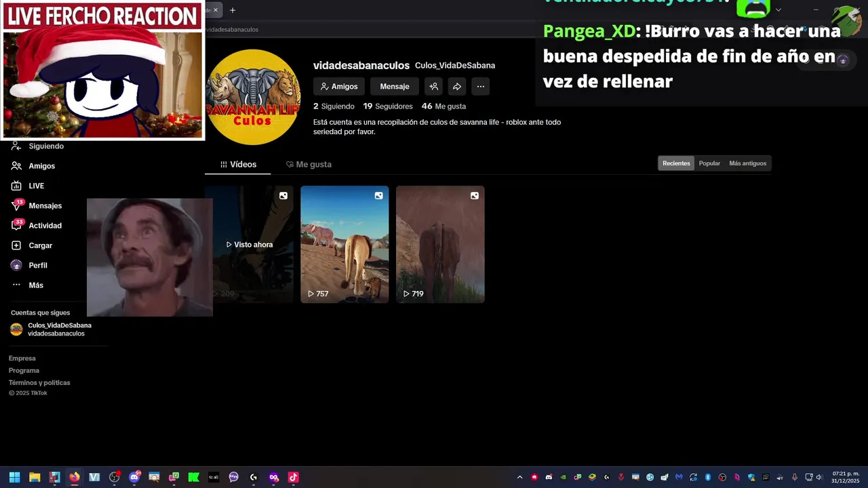Screen dimensions: 868x488
Task: Click the LIVE camera icon in sidebar
Action: tap(16, 186)
